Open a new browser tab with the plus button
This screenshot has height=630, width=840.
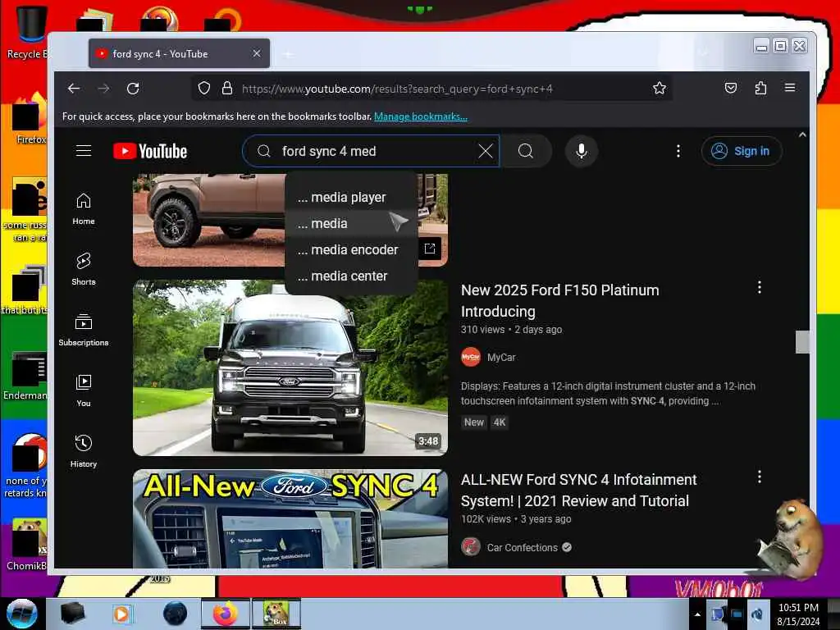[x=288, y=54]
